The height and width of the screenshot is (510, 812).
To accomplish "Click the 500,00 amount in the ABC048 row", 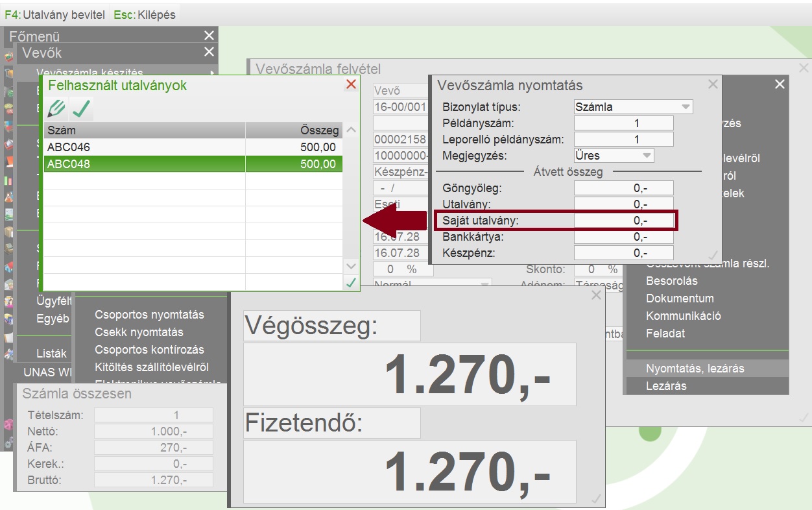I will [x=318, y=164].
